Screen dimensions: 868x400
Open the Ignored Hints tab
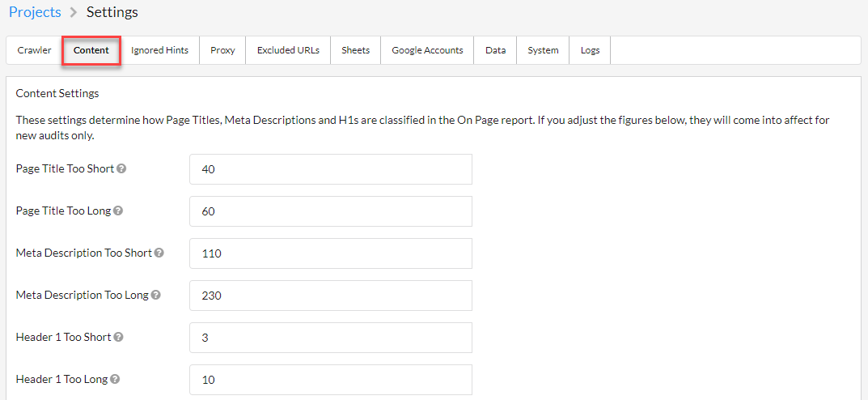[160, 50]
